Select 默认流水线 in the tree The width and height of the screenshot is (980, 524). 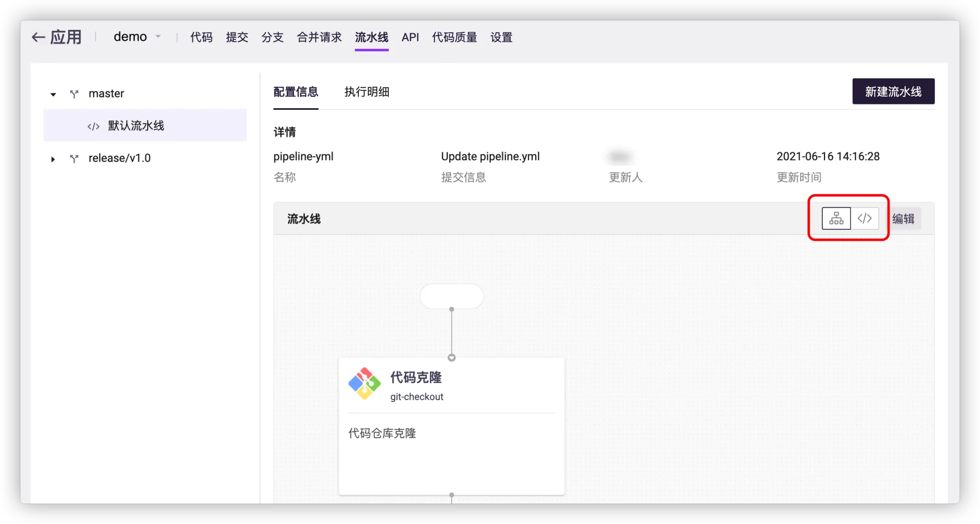click(x=136, y=126)
